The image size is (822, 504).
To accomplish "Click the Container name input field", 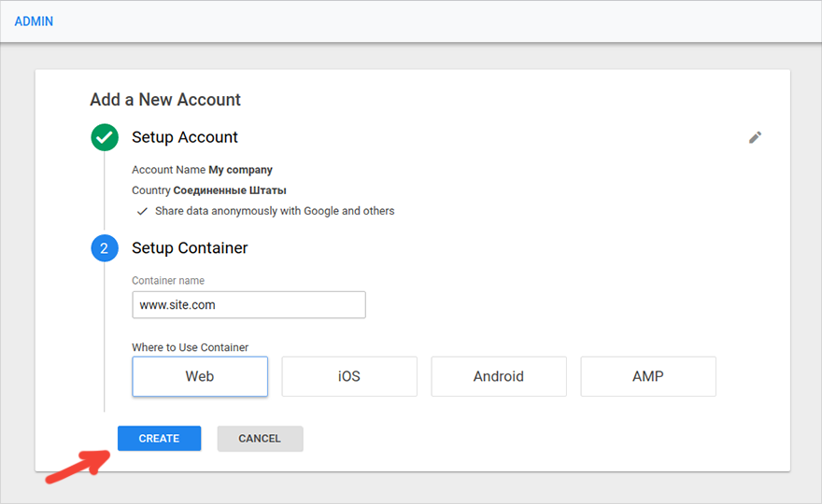I will click(x=249, y=305).
